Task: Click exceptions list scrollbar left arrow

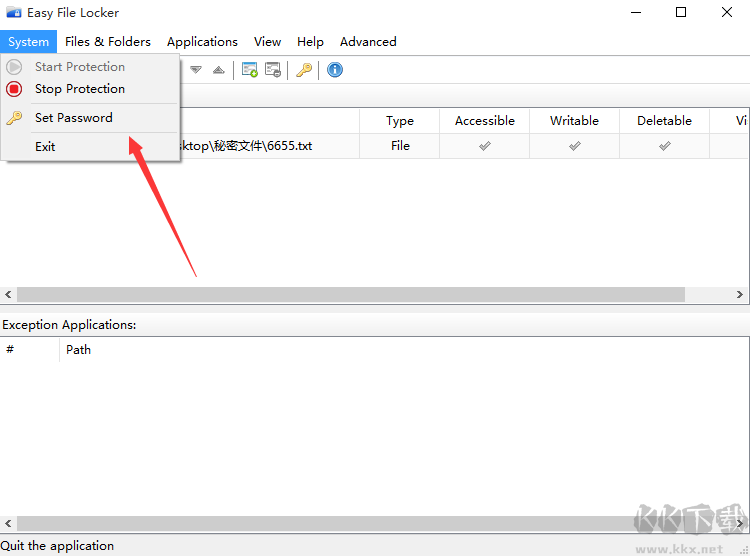Action: (8, 523)
